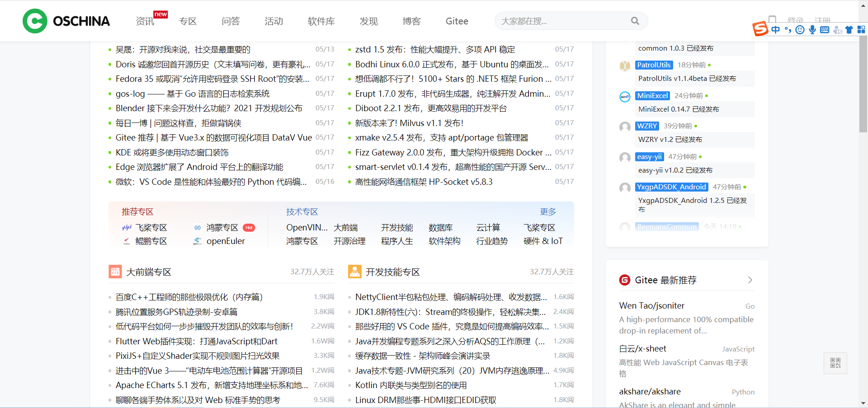The width and height of the screenshot is (868, 408).
Task: Open the 博客 menu item
Action: (x=411, y=21)
